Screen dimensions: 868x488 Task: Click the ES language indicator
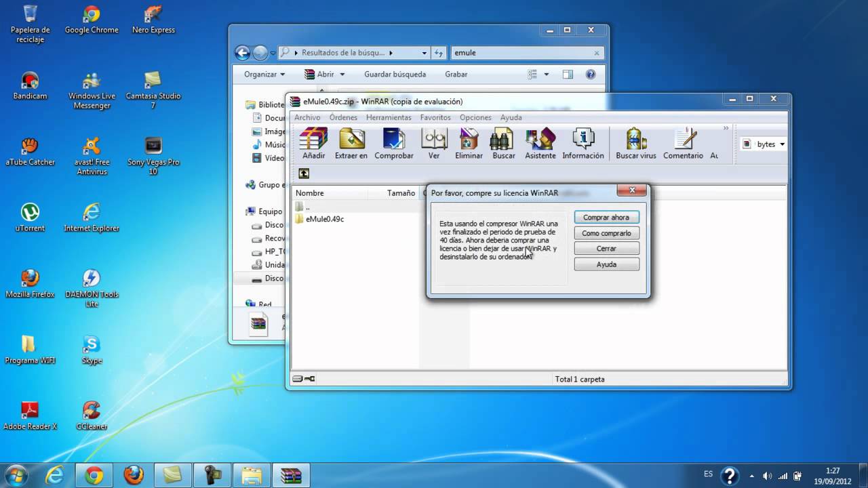(x=708, y=474)
